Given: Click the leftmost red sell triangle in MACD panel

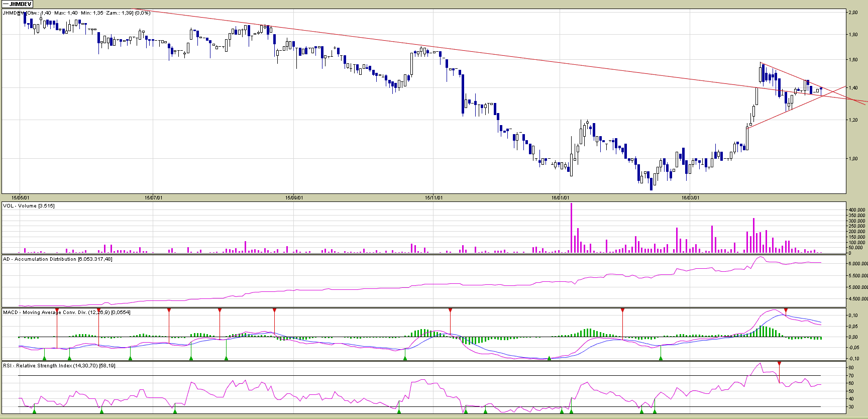Looking at the screenshot, I should 57,310.
